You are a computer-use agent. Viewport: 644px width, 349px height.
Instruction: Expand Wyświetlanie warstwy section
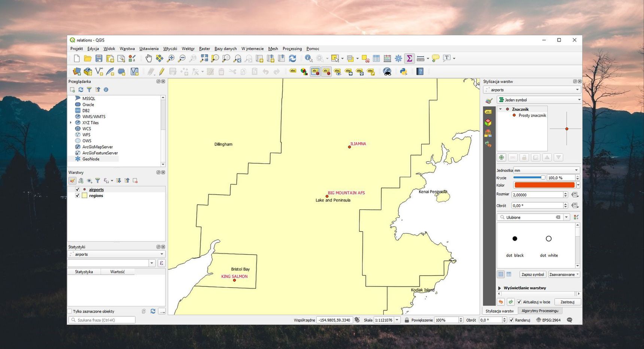coord(499,288)
